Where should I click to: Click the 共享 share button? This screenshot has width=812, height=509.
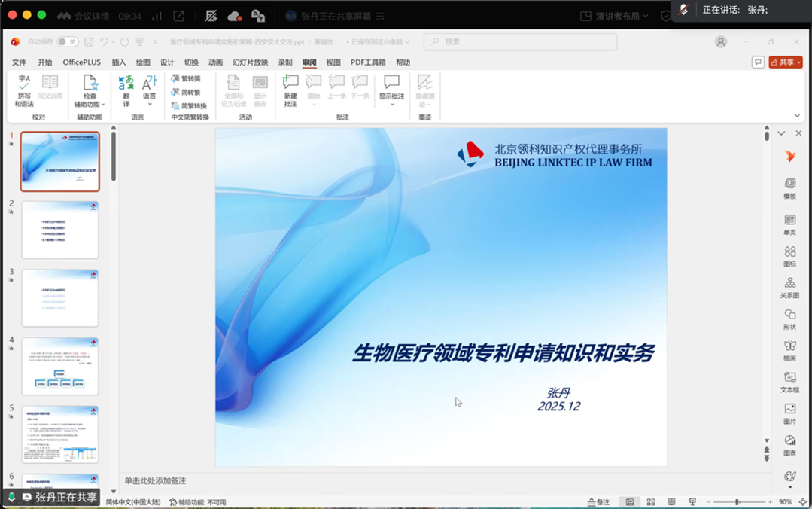pyautogui.click(x=786, y=62)
